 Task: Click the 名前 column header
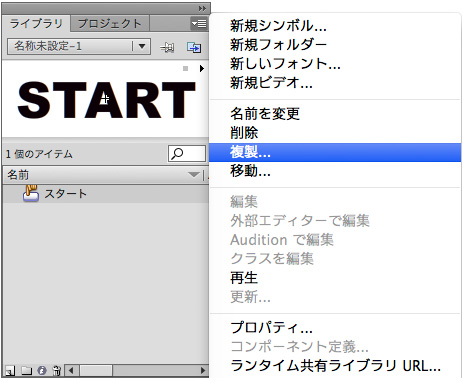103,175
